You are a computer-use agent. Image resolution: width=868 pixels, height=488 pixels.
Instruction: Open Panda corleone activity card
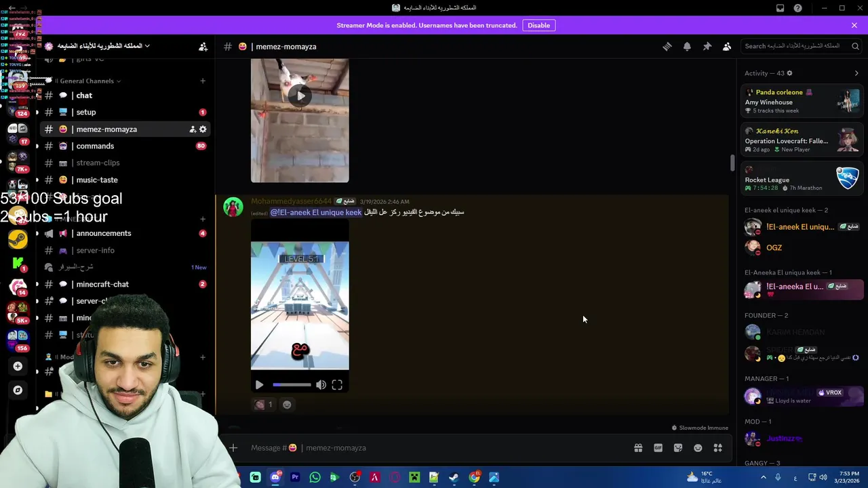click(802, 101)
